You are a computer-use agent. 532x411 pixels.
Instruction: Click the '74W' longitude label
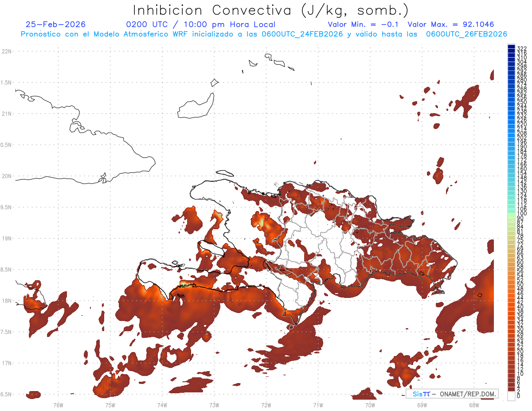click(x=162, y=405)
